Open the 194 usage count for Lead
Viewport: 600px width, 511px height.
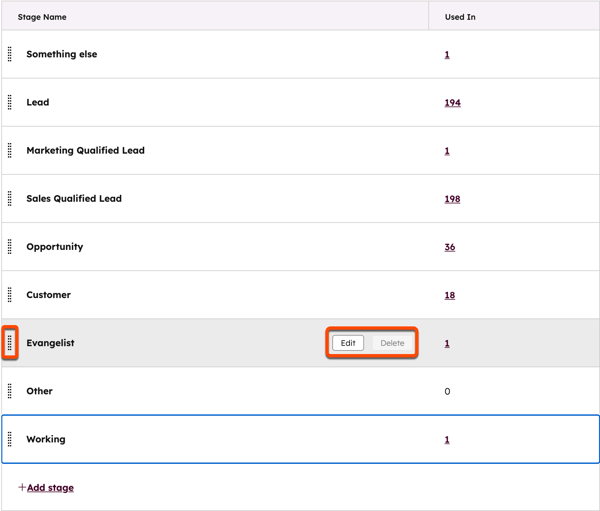point(452,103)
